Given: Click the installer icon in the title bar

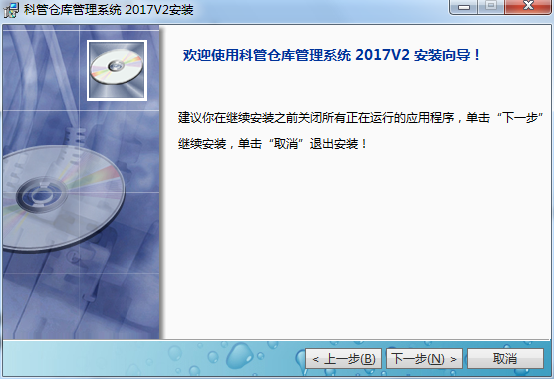Looking at the screenshot, I should 11,10.
